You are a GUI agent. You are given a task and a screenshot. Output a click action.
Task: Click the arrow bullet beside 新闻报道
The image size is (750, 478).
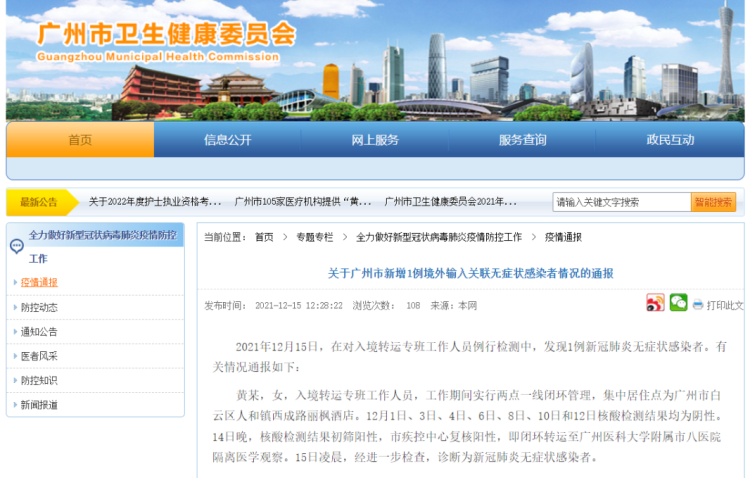[15, 405]
